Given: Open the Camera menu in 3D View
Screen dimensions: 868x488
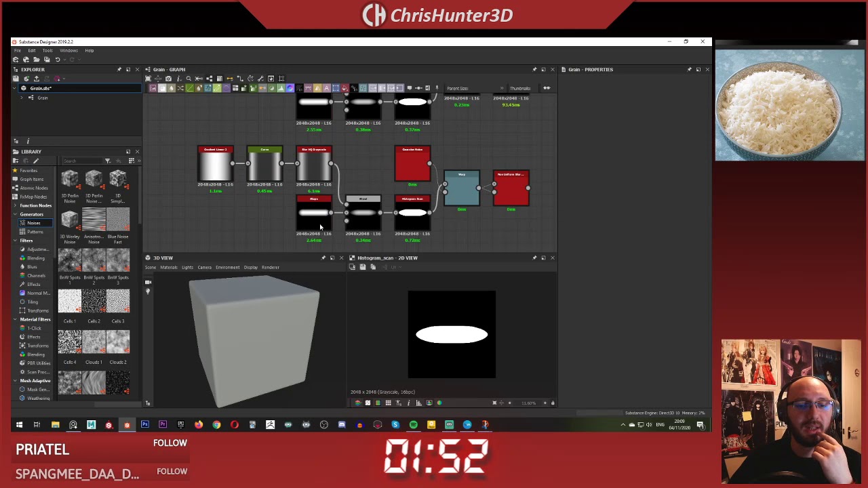Looking at the screenshot, I should click(204, 267).
